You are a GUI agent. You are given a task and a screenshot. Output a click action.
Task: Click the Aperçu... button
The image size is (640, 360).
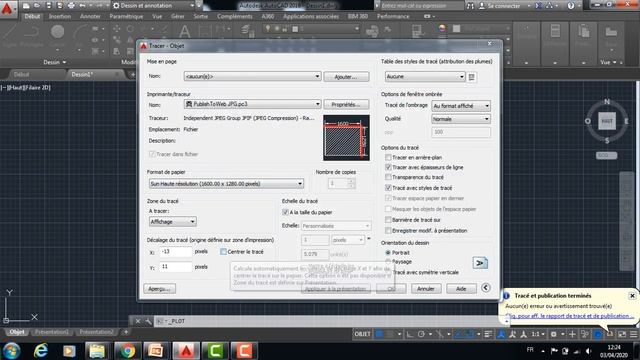pos(160,289)
